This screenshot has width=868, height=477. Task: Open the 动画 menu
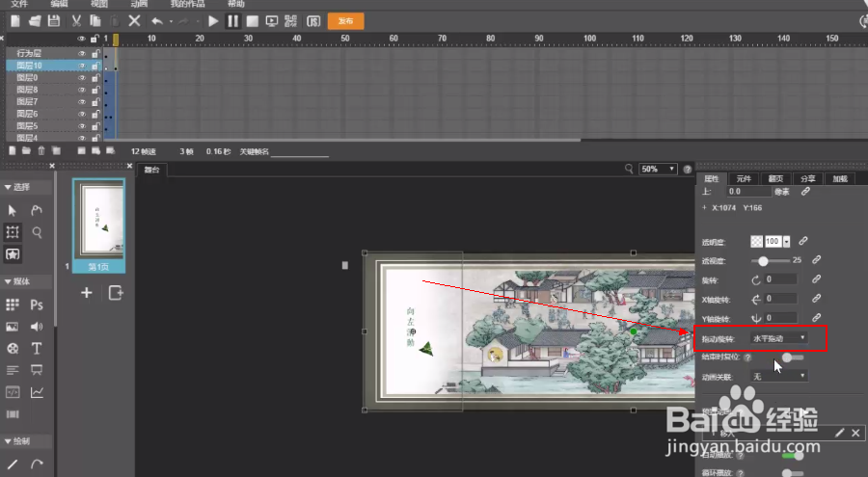[139, 4]
